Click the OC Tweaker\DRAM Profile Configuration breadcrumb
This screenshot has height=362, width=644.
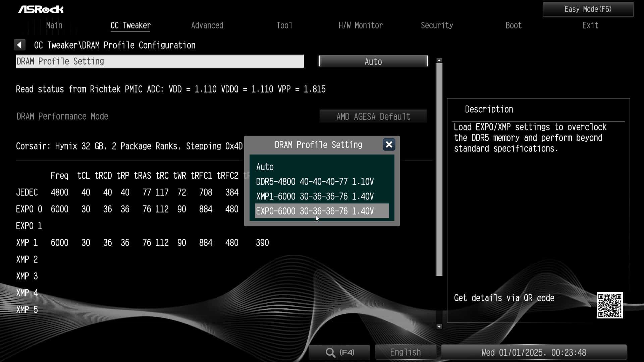(115, 45)
